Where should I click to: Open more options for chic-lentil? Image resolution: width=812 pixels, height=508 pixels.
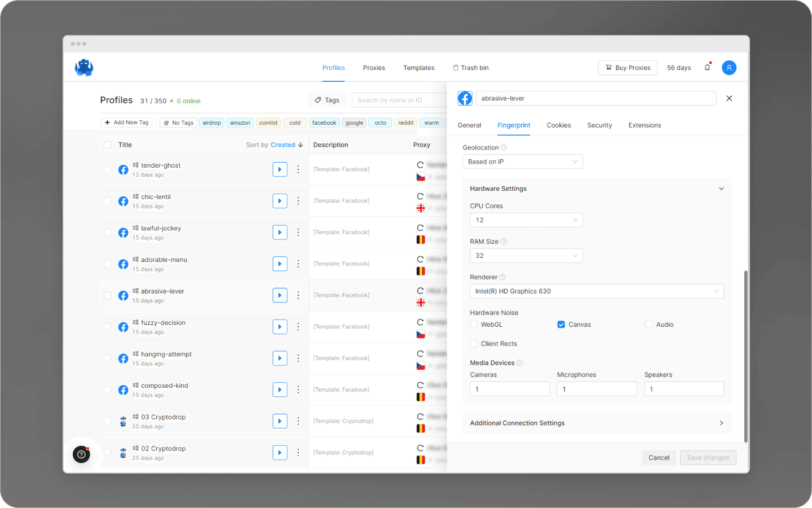(x=298, y=201)
